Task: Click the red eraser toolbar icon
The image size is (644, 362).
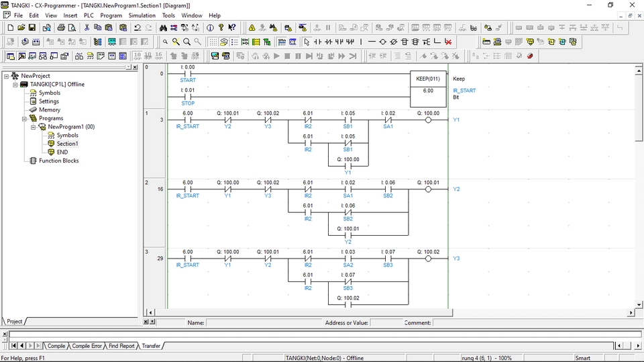Action: pos(530,56)
